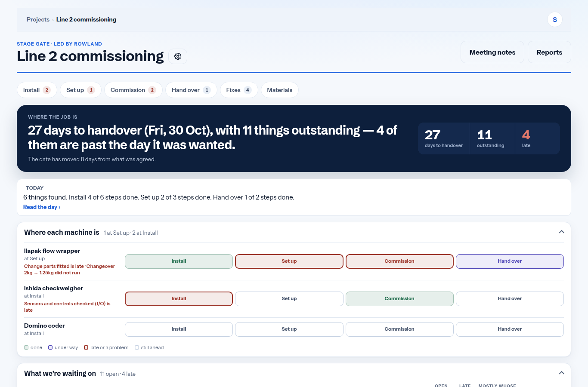Click the Ishida checkweigher machine name
The width and height of the screenshot is (588, 387).
pyautogui.click(x=53, y=288)
